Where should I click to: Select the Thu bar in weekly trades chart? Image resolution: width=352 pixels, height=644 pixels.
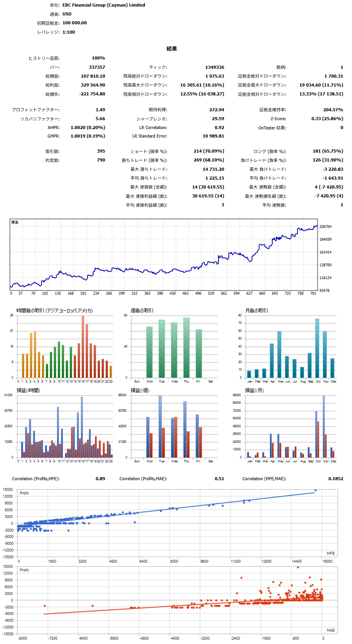tap(186, 348)
